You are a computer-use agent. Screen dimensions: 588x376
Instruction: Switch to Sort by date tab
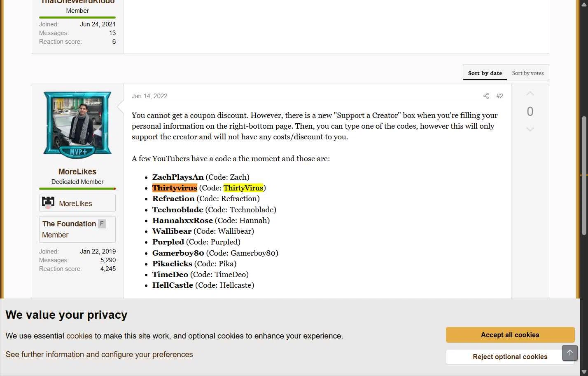[485, 73]
